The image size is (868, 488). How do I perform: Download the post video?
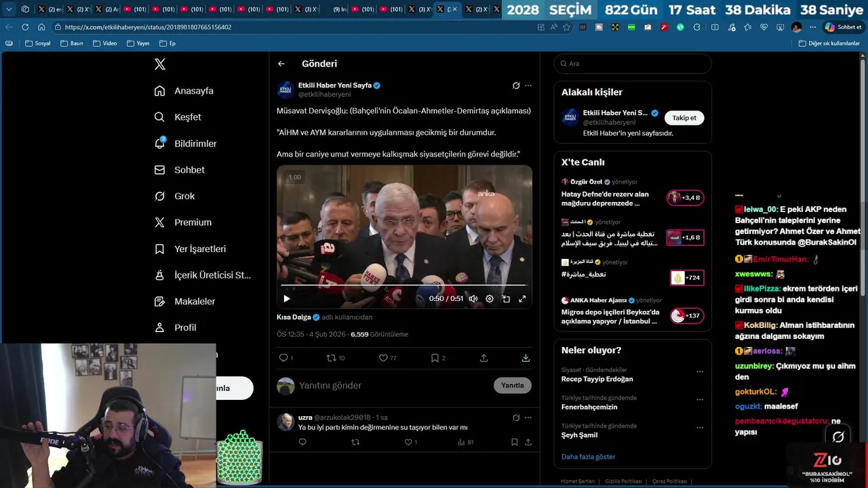click(x=526, y=358)
